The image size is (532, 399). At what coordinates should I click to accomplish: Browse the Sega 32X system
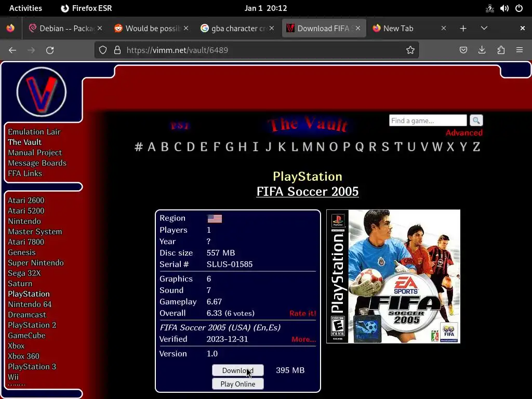tap(24, 273)
